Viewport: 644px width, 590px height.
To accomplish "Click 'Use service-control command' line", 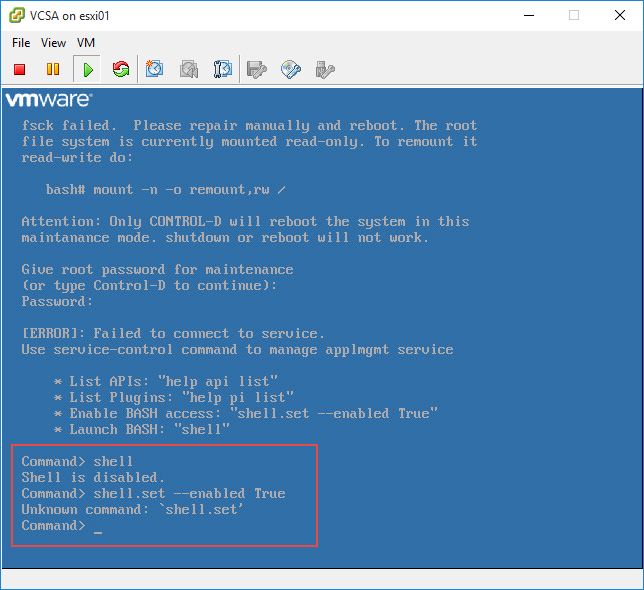I will coord(237,349).
